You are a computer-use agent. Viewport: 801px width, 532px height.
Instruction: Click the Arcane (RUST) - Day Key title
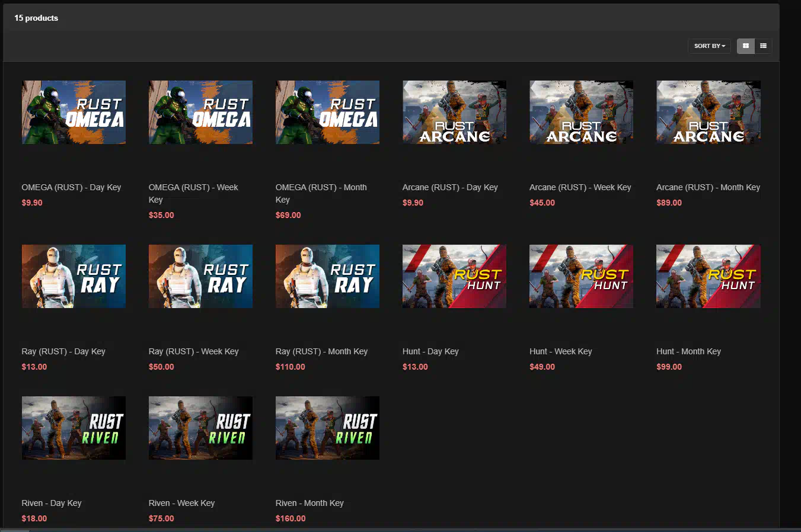point(450,187)
